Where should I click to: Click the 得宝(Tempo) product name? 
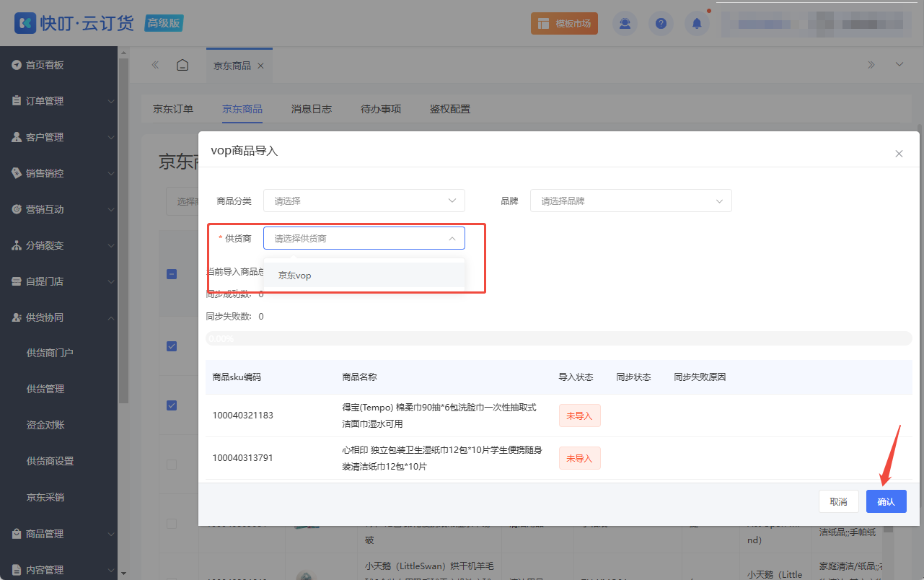(439, 416)
